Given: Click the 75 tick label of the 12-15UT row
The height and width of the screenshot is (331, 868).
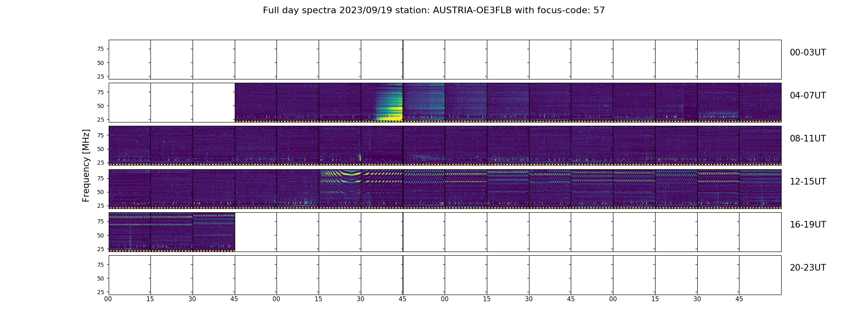Looking at the screenshot, I should (100, 178).
